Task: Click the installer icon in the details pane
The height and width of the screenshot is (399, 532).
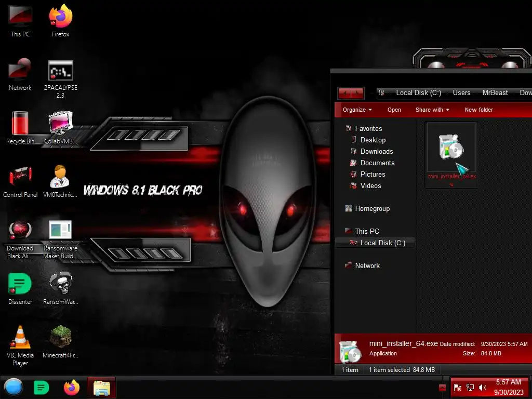Action: (350, 352)
